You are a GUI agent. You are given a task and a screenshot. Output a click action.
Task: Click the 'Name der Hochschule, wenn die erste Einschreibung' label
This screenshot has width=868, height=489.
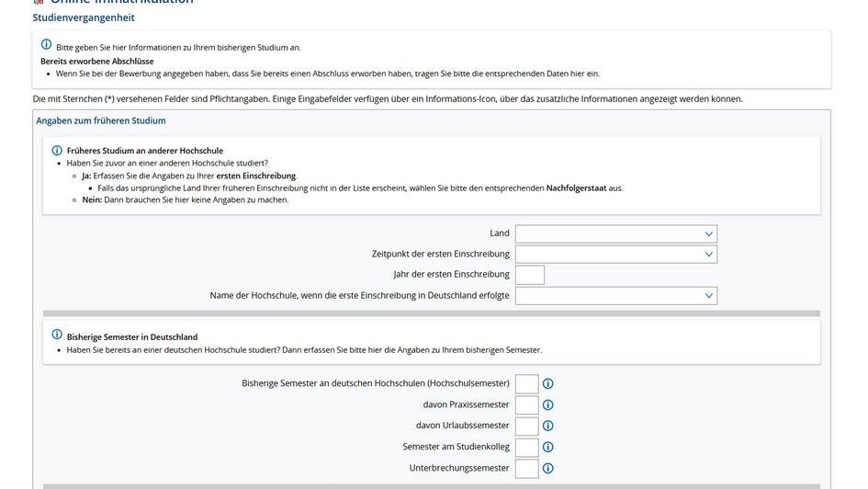tap(359, 295)
